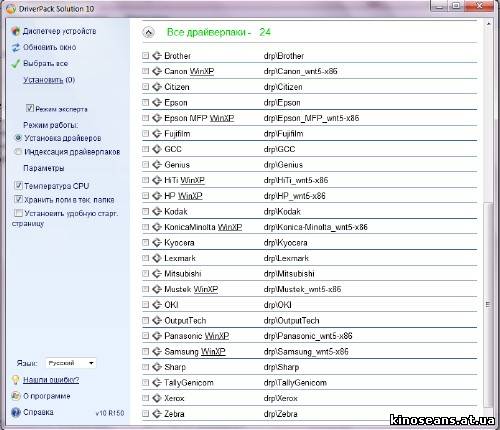The width and height of the screenshot is (500, 430).
Task: Click the Все драйверпаки - 24 heading
Action: pyautogui.click(x=219, y=32)
